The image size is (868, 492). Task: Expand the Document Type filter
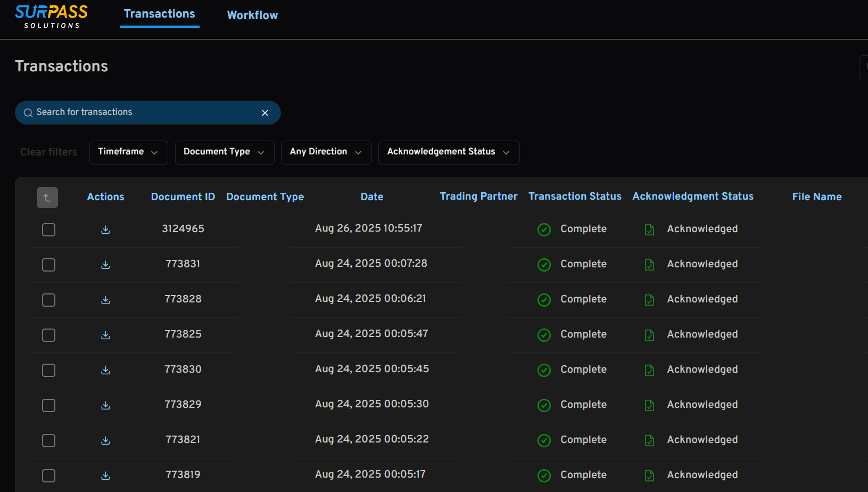tap(224, 152)
